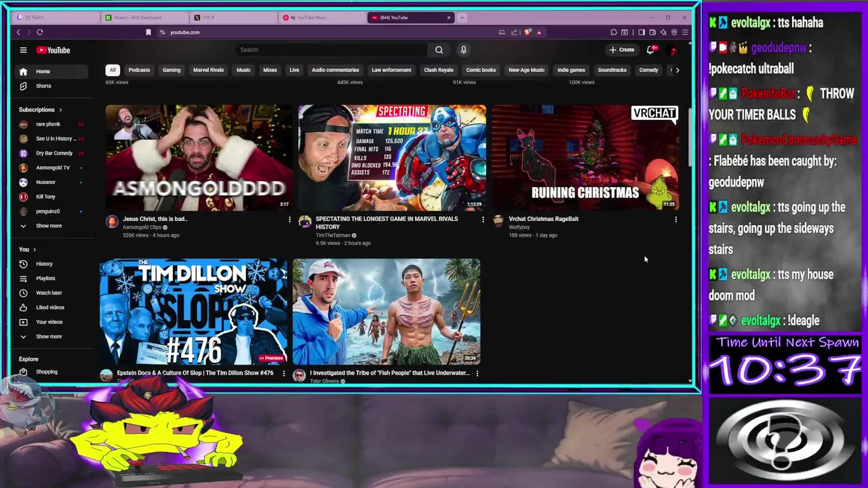Viewport: 868px width, 488px height.
Task: Open Nuxanor subscription
Action: click(x=52, y=182)
